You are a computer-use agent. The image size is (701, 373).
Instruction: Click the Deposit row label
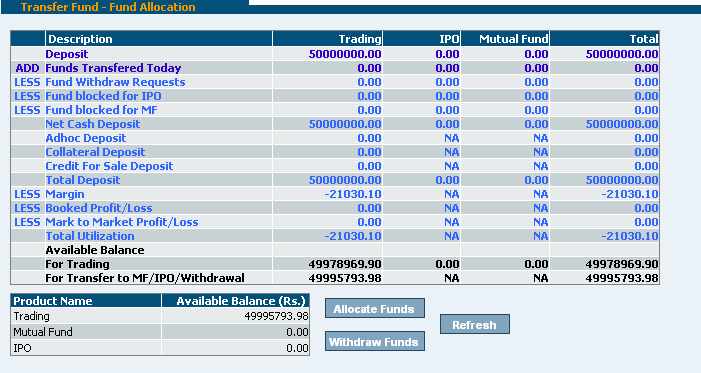pyautogui.click(x=67, y=54)
